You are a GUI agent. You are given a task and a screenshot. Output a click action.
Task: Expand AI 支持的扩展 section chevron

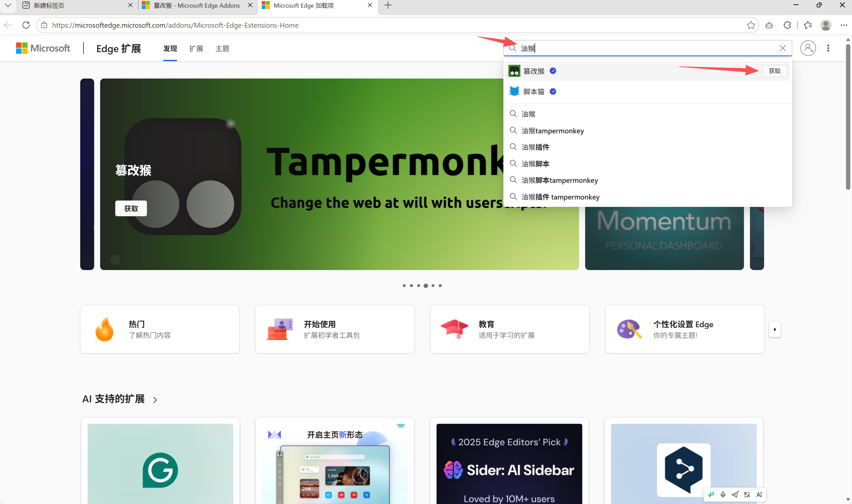(155, 400)
